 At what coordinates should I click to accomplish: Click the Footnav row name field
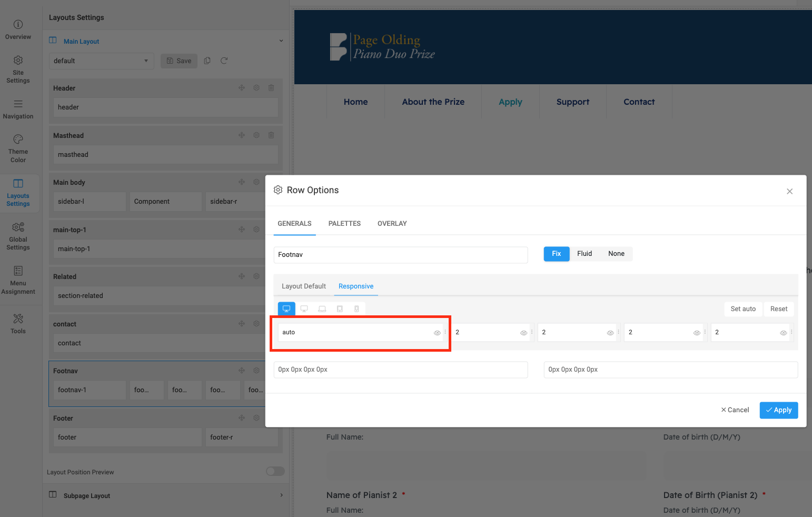401,255
